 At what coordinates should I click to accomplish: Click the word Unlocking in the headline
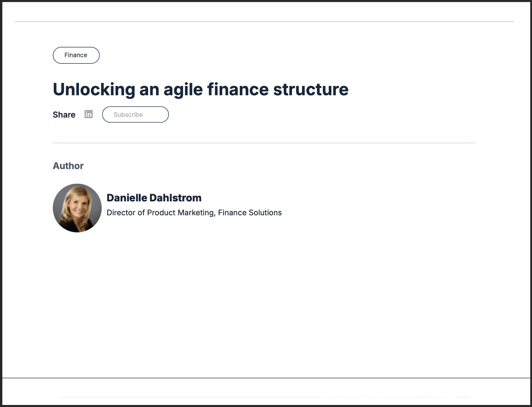pos(94,89)
